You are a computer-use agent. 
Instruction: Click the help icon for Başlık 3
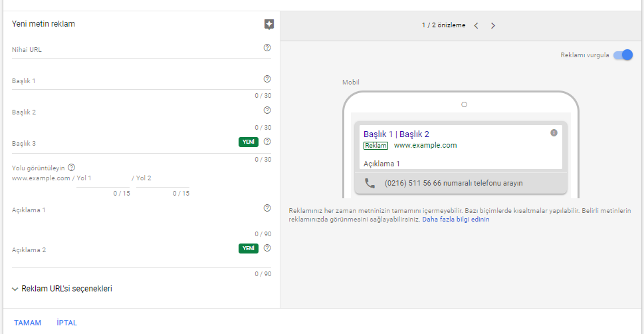[267, 142]
